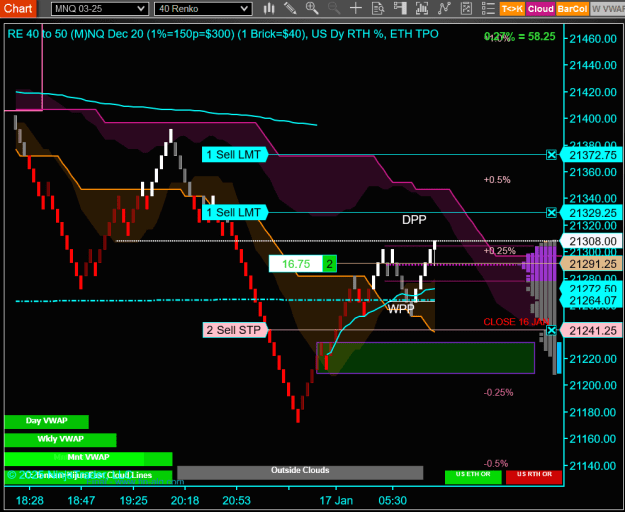The width and height of the screenshot is (625, 512).
Task: Click the green shaded zone rectangle
Action: 425,358
